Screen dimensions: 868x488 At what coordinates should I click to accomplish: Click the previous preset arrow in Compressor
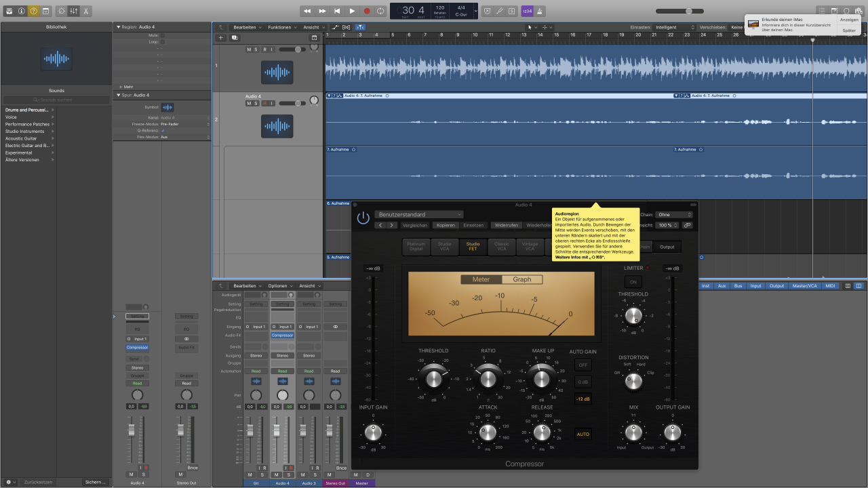pyautogui.click(x=381, y=225)
